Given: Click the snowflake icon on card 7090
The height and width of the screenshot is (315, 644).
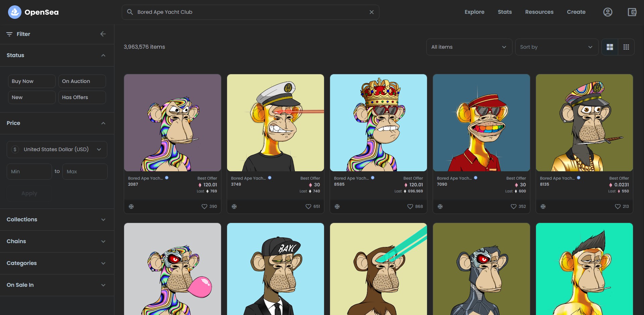Looking at the screenshot, I should click(440, 207).
